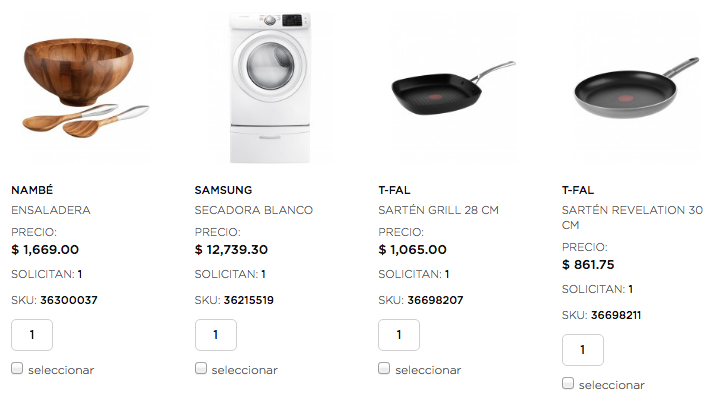Click the quantity field under SKU 36215519

[216, 335]
